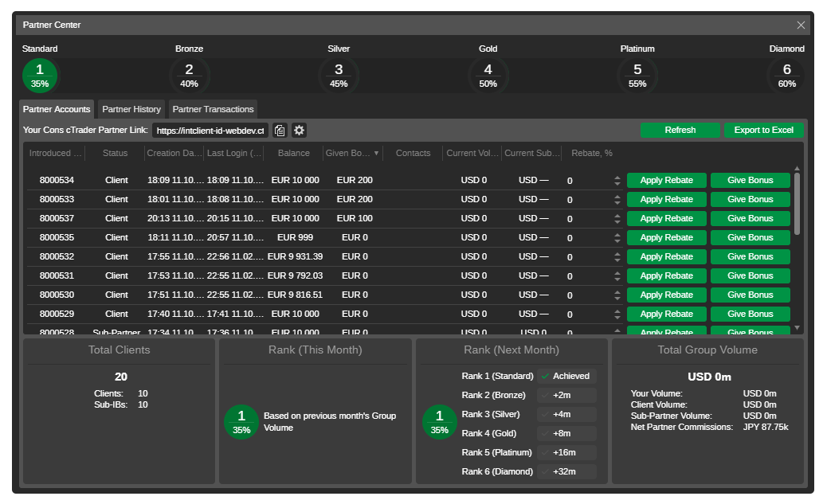This screenshot has height=504, width=823.
Task: Sort by the Rebate, % column header
Action: point(592,153)
